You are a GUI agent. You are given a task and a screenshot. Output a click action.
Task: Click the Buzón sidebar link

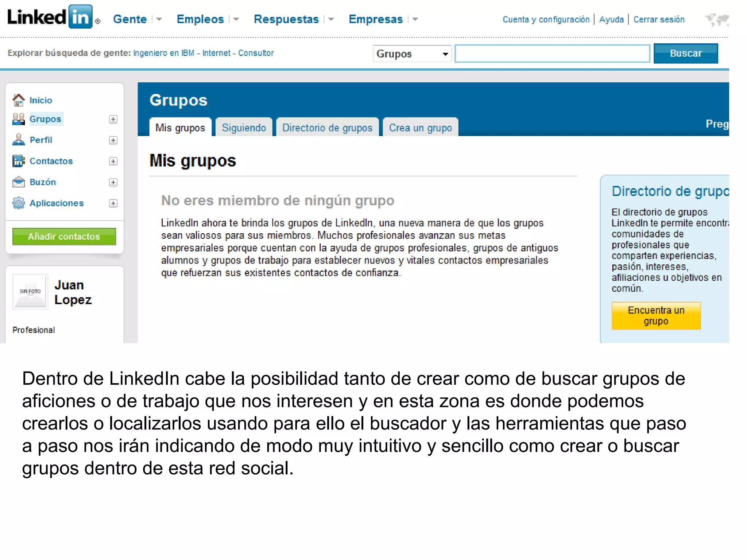43,182
